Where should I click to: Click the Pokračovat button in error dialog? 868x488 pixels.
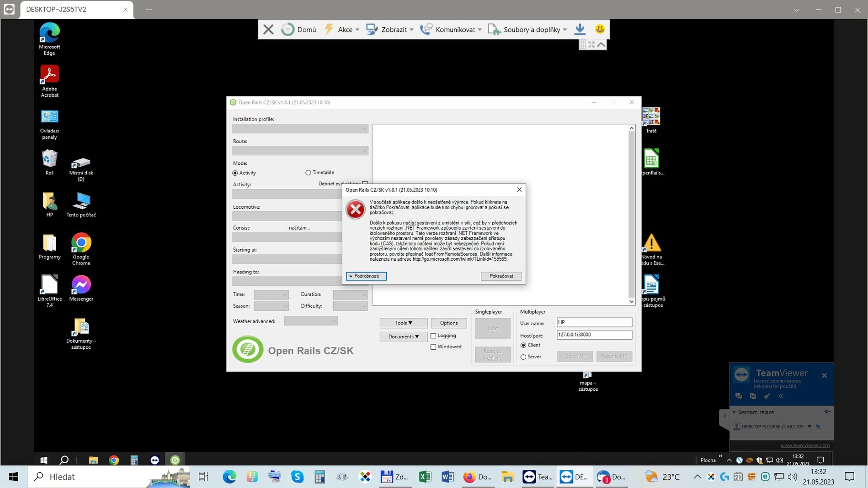[x=501, y=276]
